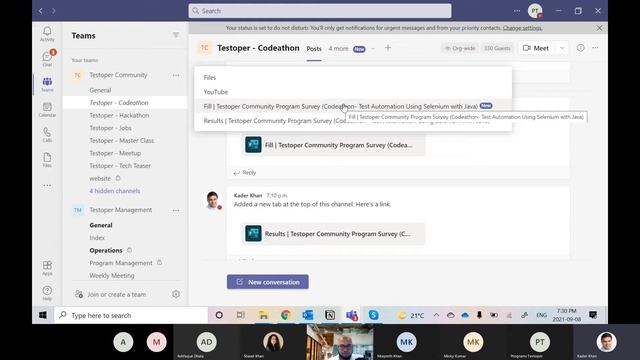Image resolution: width=640 pixels, height=360 pixels.
Task: Open General channel under Testoper Community
Action: click(x=100, y=90)
